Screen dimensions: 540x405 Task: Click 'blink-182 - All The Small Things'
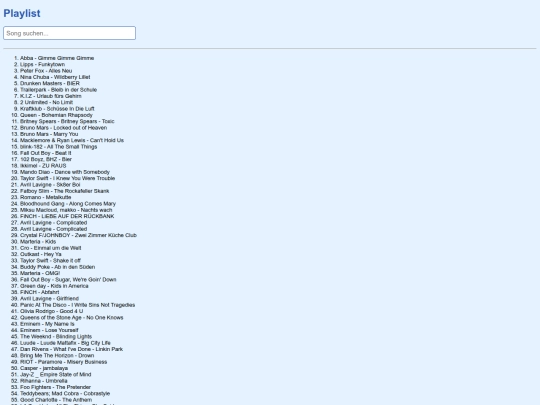pyautogui.click(x=59, y=147)
